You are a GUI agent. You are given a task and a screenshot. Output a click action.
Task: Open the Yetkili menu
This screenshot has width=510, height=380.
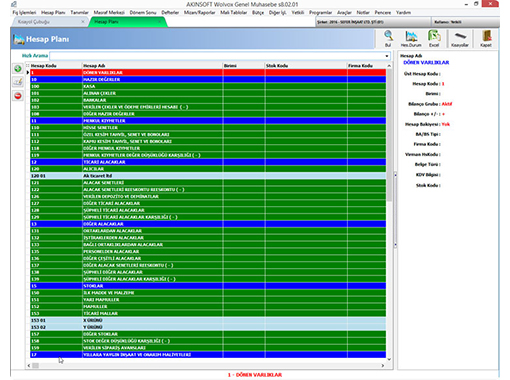click(x=298, y=13)
